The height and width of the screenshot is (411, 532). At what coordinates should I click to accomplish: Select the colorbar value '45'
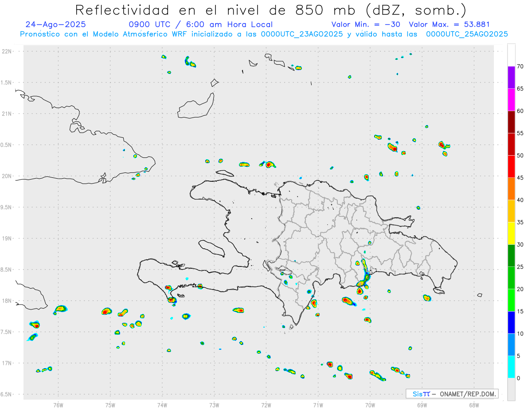click(521, 178)
